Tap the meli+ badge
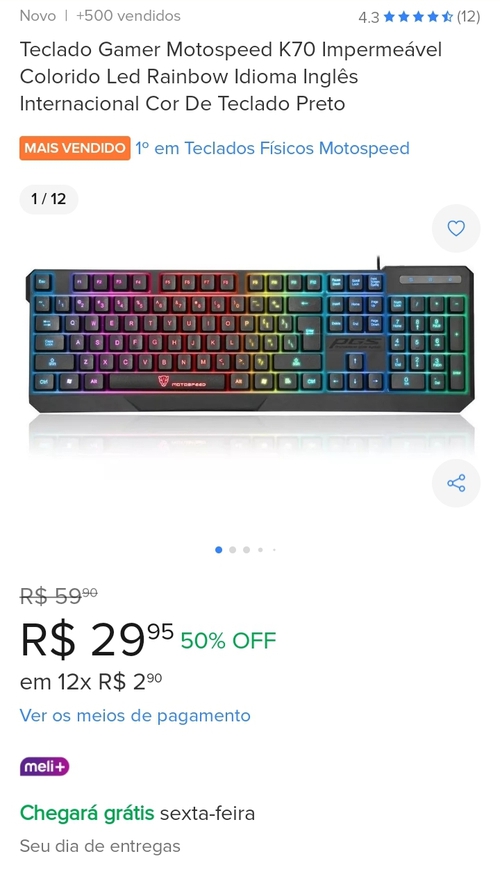 (44, 767)
